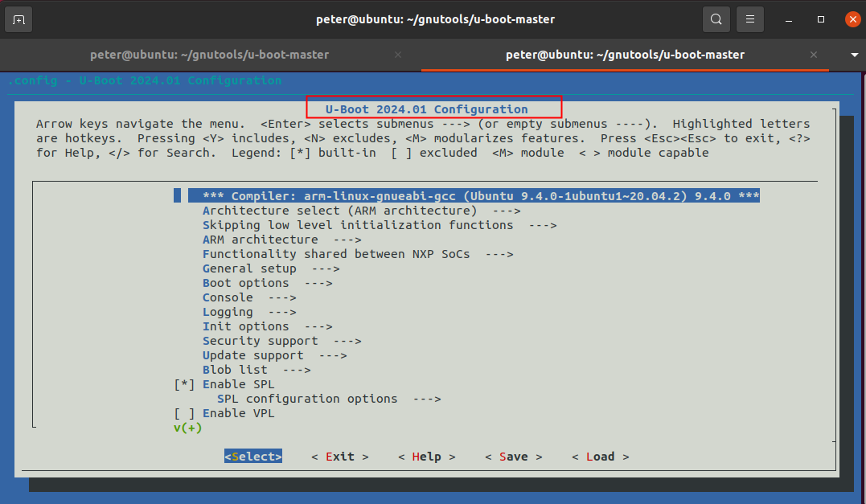Switch to the first terminal tab
Image resolution: width=866 pixels, height=504 pixels.
209,55
